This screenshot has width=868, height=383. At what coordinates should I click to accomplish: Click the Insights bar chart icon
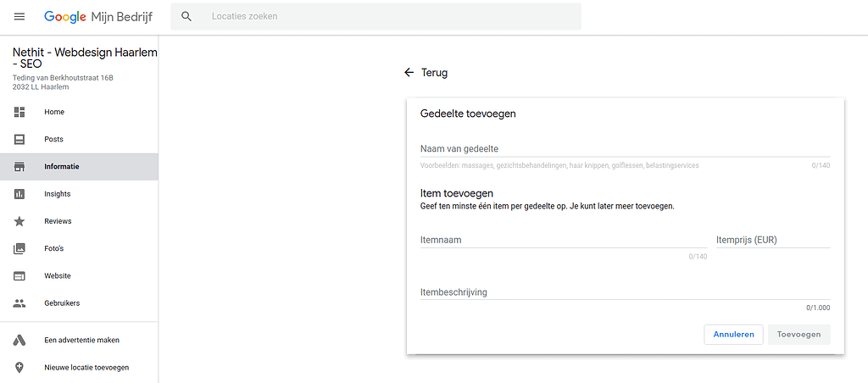click(19, 194)
